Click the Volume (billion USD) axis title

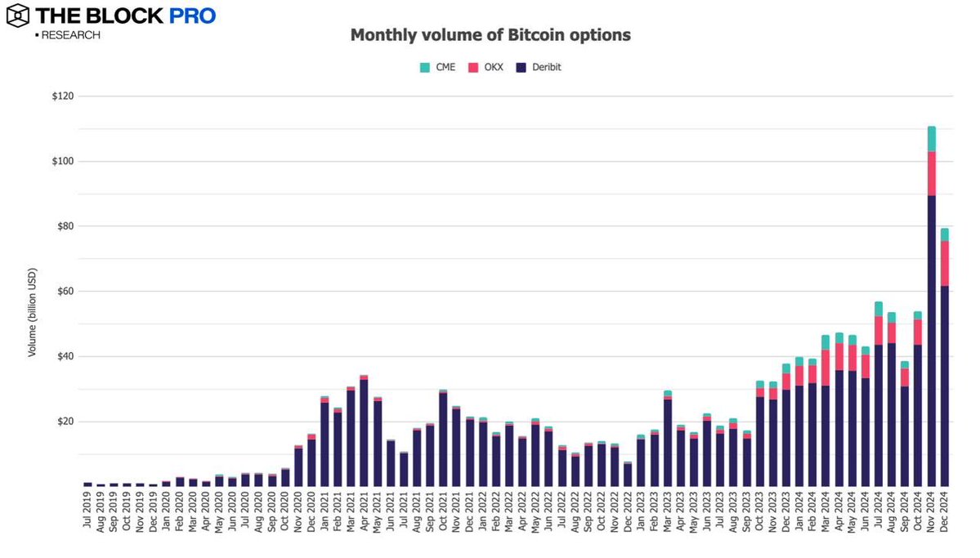click(33, 311)
